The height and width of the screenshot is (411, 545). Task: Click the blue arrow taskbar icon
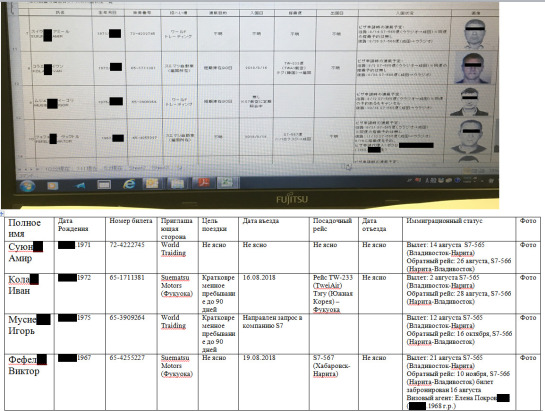pos(80,185)
